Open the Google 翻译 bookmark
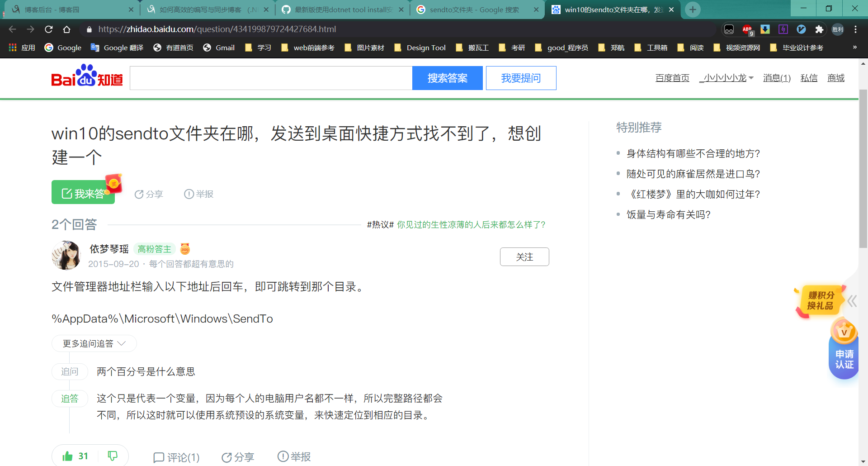Screen dimensions: 868x466 117,48
